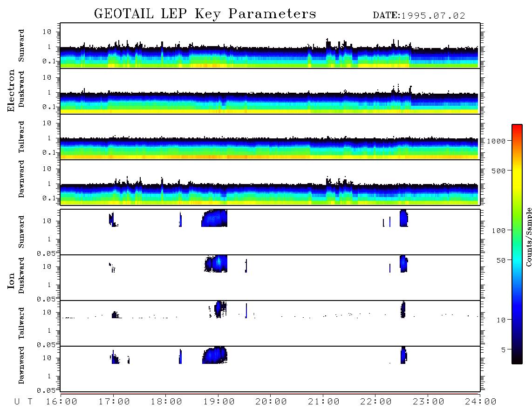532x410 pixels.
Task: Click the 500 color bar tick label
Action: click(x=499, y=171)
